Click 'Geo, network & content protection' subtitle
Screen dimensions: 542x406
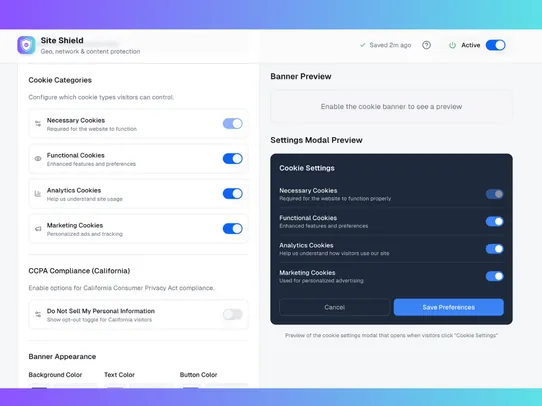[91, 51]
